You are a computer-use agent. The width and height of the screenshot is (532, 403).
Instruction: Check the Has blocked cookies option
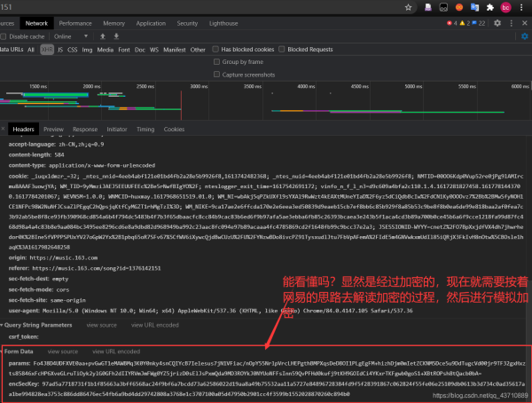point(215,50)
